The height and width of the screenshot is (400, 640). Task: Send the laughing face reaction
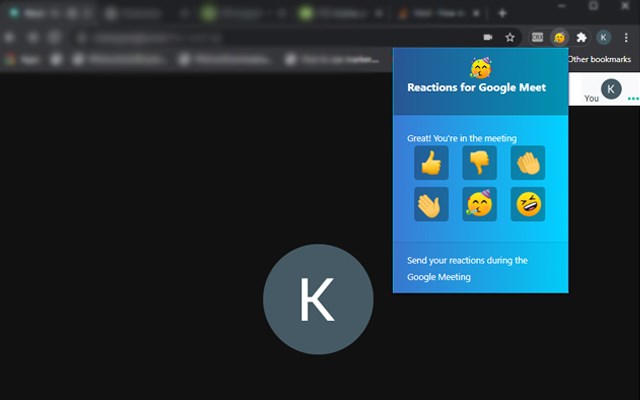click(528, 204)
